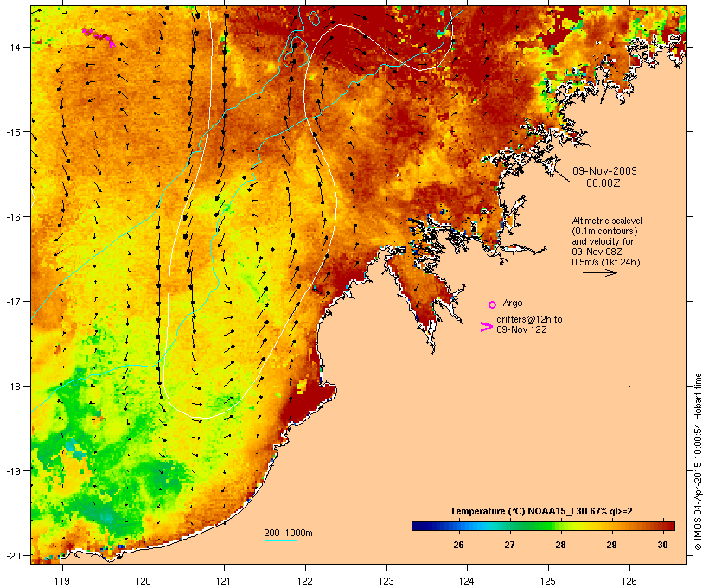Click the 122 longitude axis label
Image resolution: width=709 pixels, height=588 pixels.
pos(305,581)
